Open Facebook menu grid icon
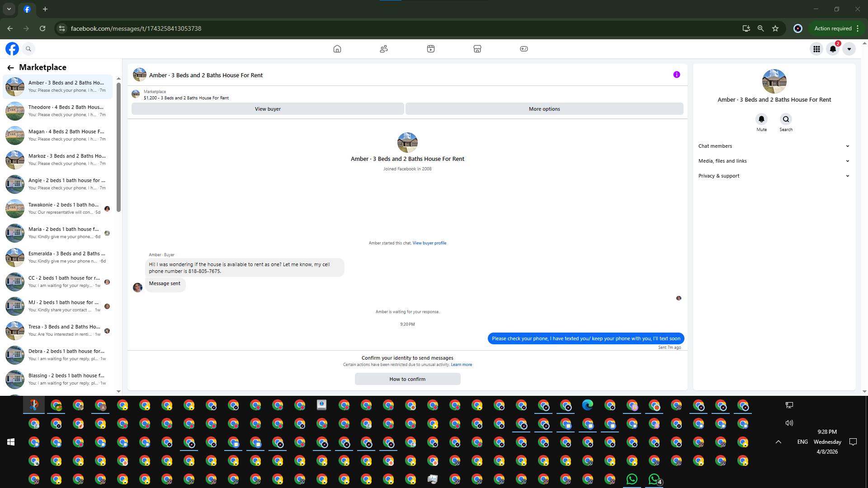This screenshot has width=868, height=488. coord(816,49)
